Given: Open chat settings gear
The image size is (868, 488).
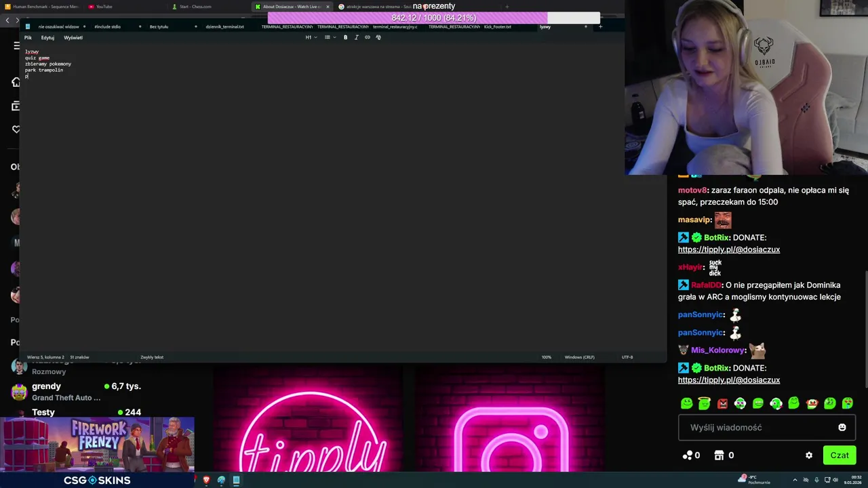Looking at the screenshot, I should click(x=809, y=455).
